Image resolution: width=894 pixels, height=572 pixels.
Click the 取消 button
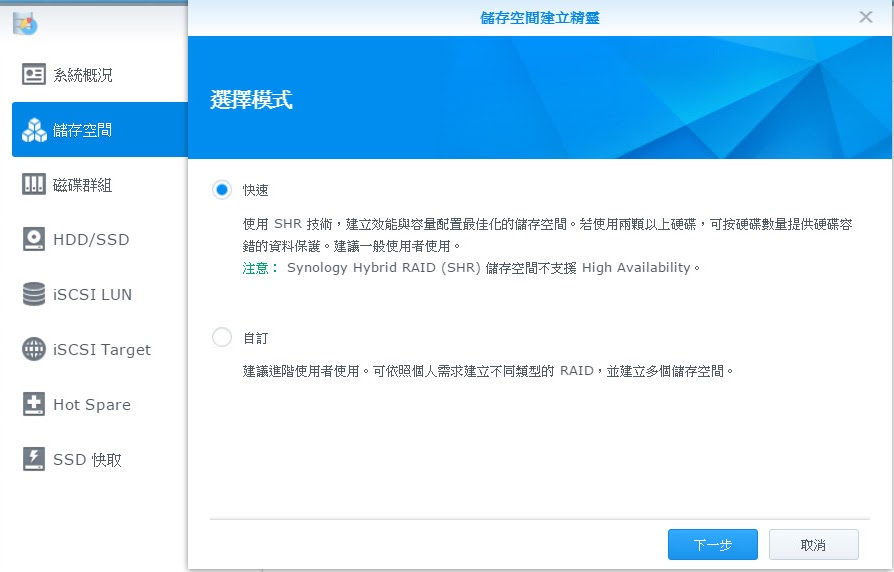click(814, 545)
